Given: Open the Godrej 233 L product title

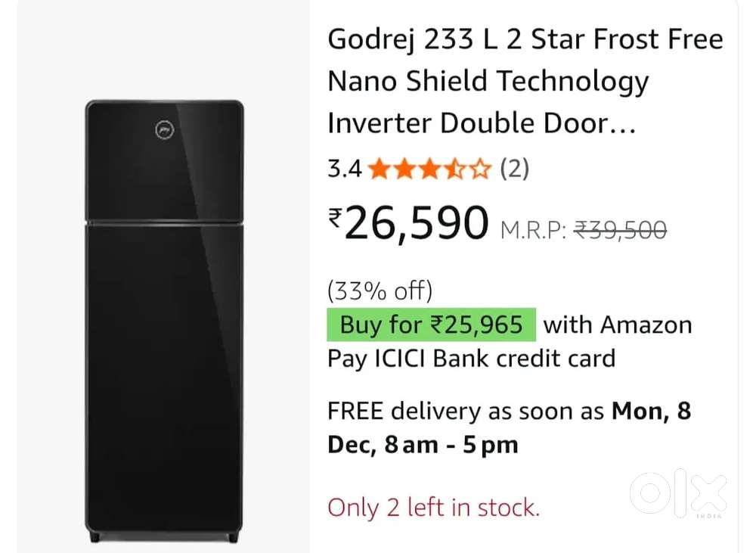Looking at the screenshot, I should point(525,81).
